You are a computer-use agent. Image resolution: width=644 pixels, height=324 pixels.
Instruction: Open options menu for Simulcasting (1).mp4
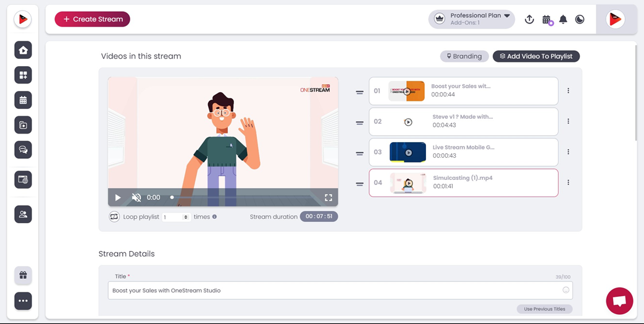point(569,182)
